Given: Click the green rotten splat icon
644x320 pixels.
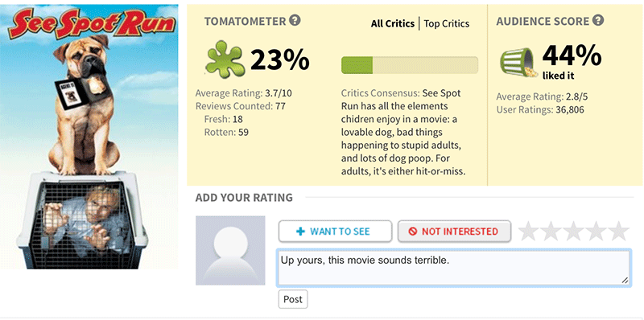Looking at the screenshot, I should click(225, 59).
